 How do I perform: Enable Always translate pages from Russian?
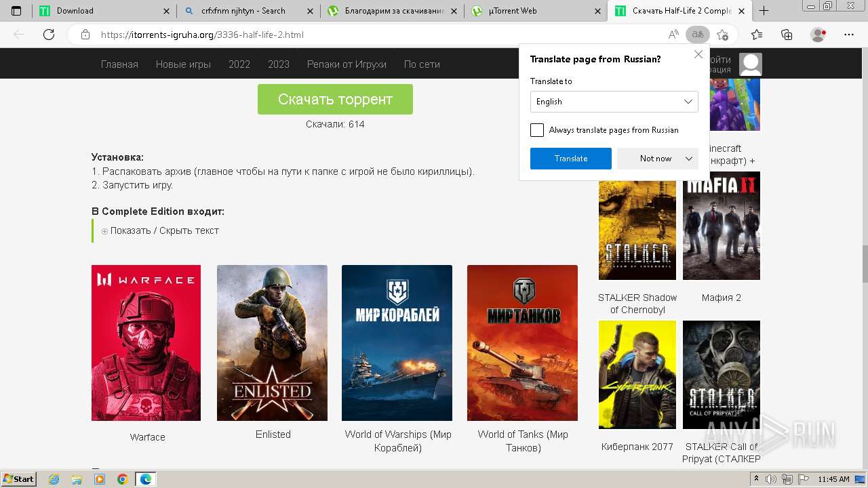[x=537, y=130]
